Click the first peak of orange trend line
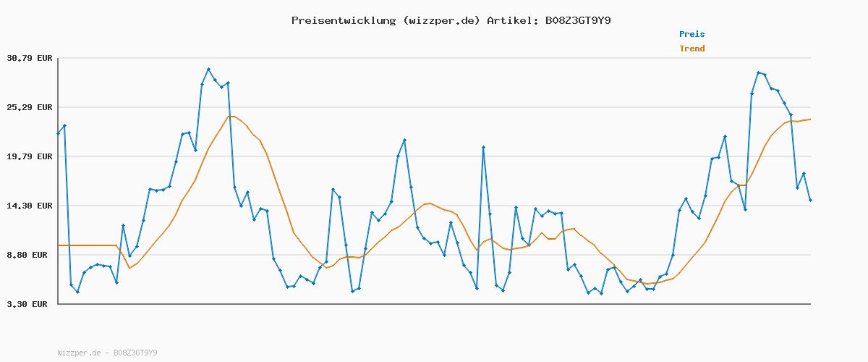Viewport: 868px width, 362px height. coord(231,116)
